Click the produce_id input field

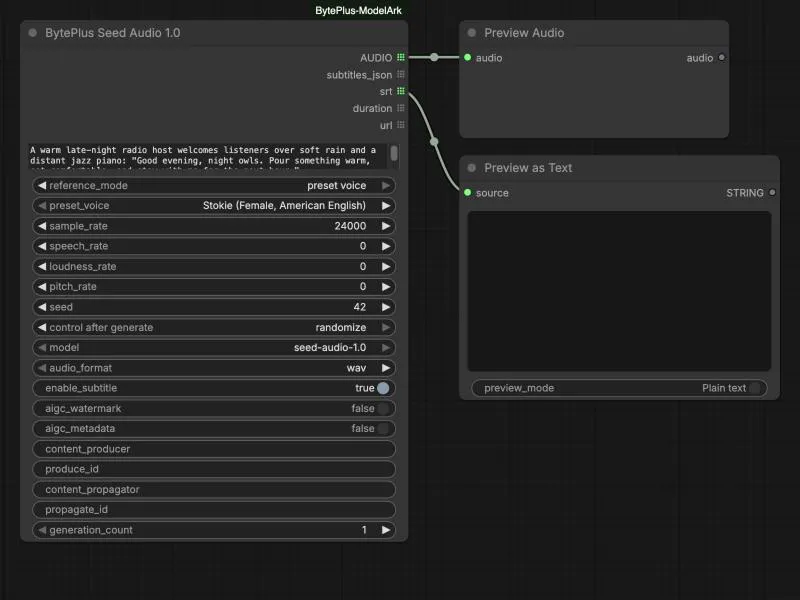click(x=214, y=469)
